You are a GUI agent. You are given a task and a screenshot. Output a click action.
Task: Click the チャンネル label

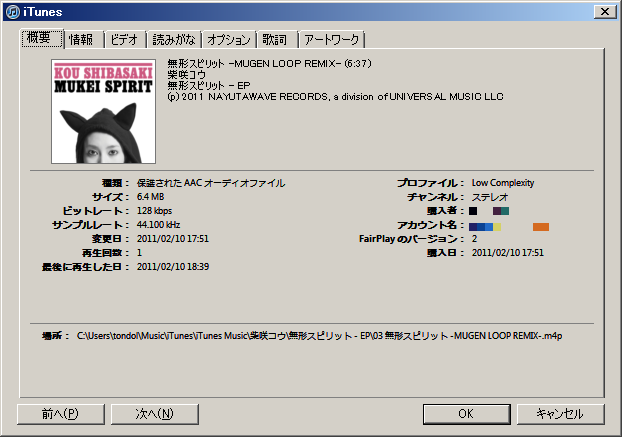436,197
